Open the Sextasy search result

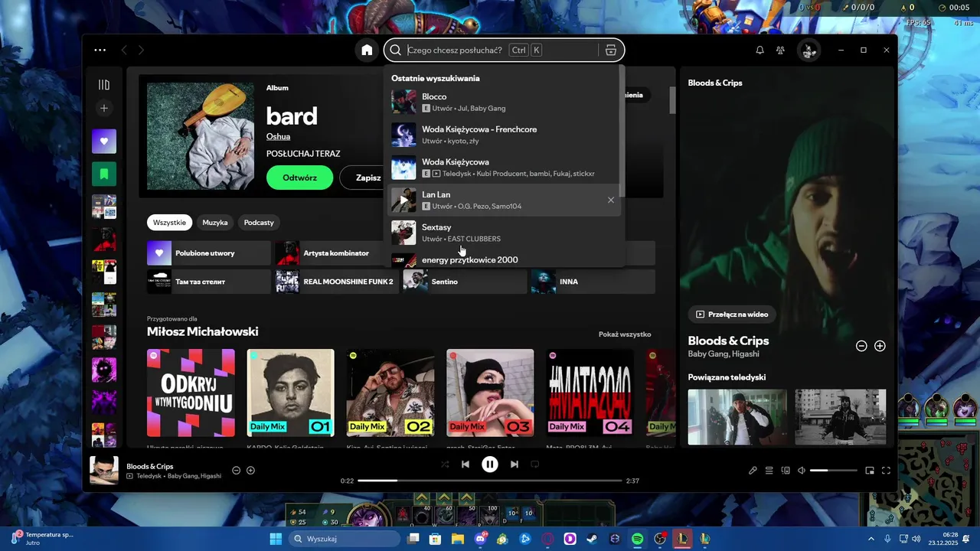click(x=504, y=233)
